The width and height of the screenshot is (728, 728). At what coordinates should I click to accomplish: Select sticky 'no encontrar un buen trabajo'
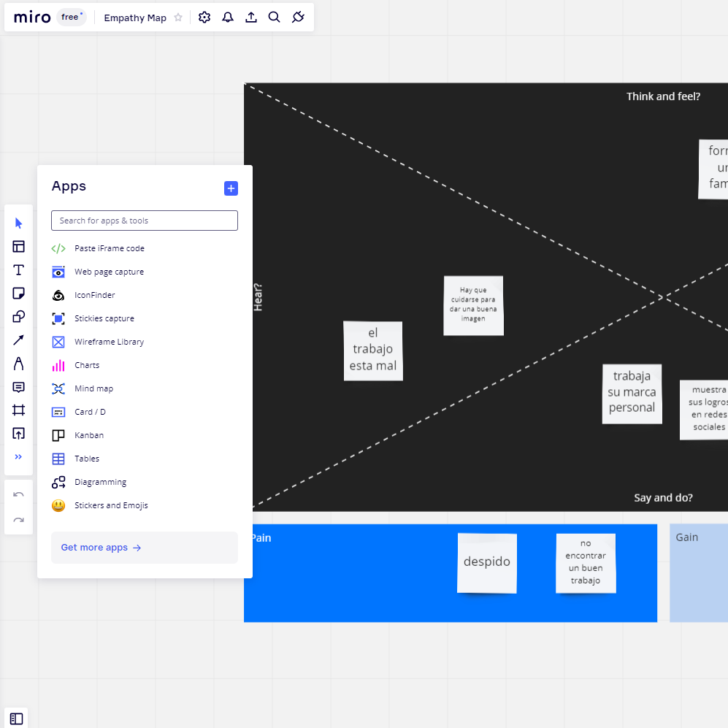point(586,563)
